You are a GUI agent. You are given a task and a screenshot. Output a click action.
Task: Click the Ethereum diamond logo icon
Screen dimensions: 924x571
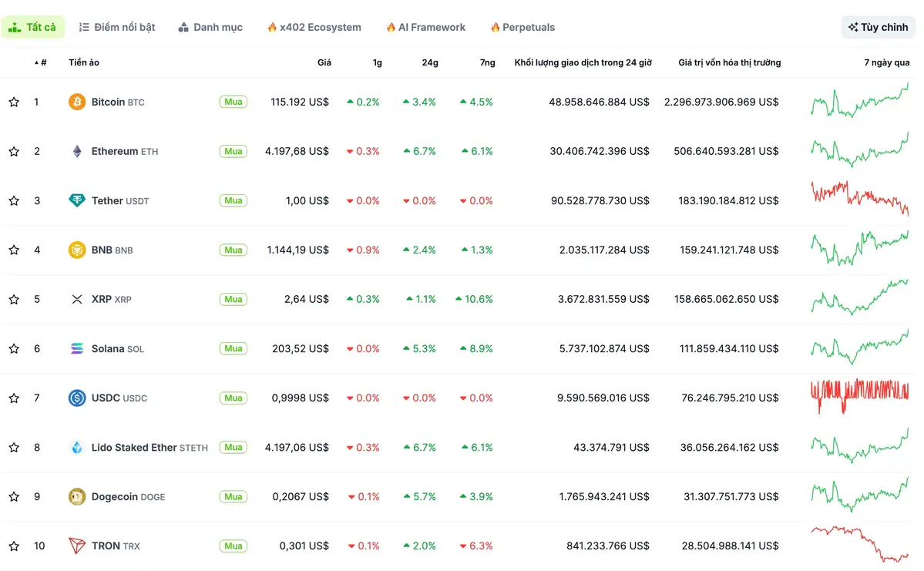tap(76, 151)
